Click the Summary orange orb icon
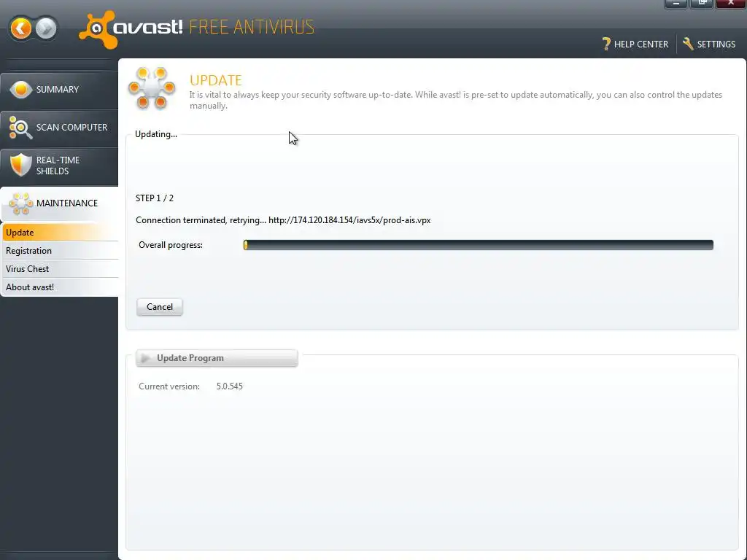 [20, 89]
